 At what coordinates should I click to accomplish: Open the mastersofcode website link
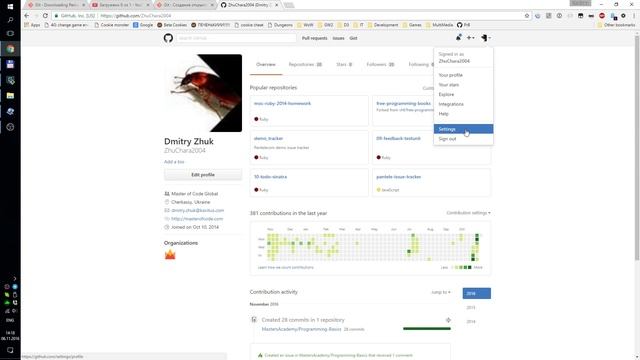197,219
